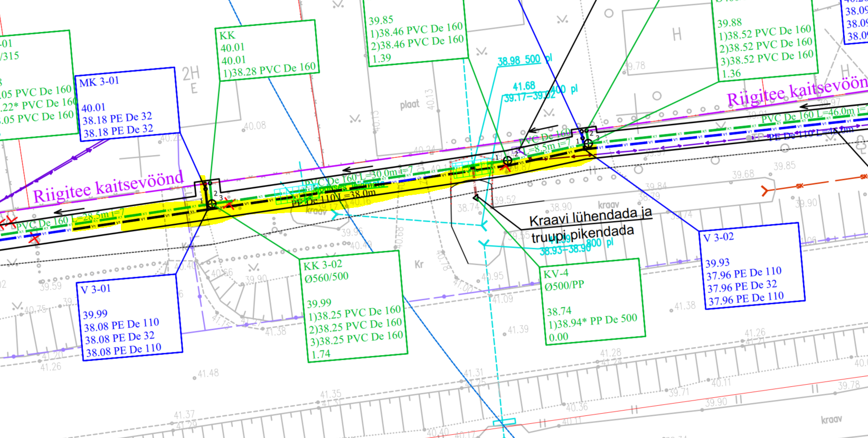Click the line '2)38.25 PVC De 160'
Viewport: 868px width, 438px height.
356,326
